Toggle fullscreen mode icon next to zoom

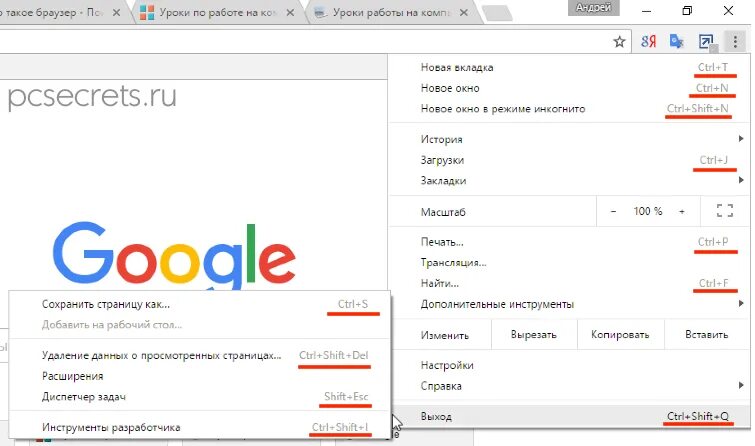pos(725,211)
